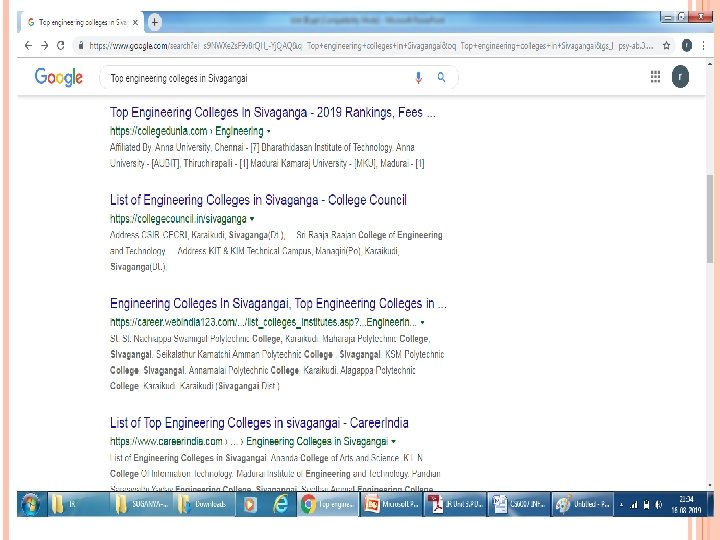Click the page vertical scrollbar thumb
This screenshot has height=540, width=720.
click(x=710, y=219)
